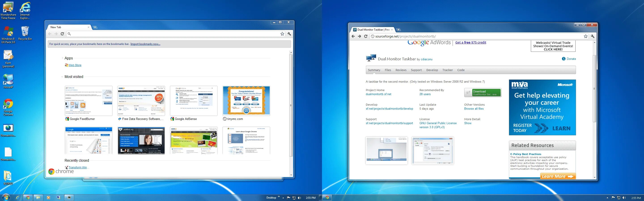
Task: Click the green Download button
Action: pyautogui.click(x=483, y=93)
